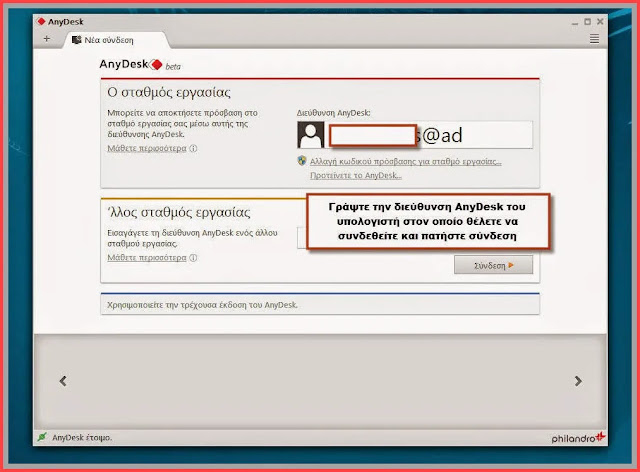
Task: Open Αλλαγή κωδικού πρόσβασης για σταθμό εργασίας link
Action: (x=405, y=162)
